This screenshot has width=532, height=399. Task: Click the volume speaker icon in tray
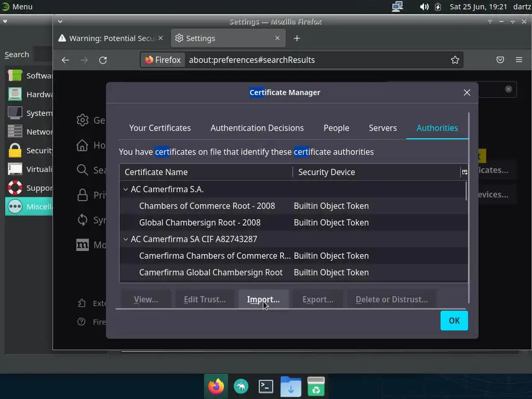point(424,7)
